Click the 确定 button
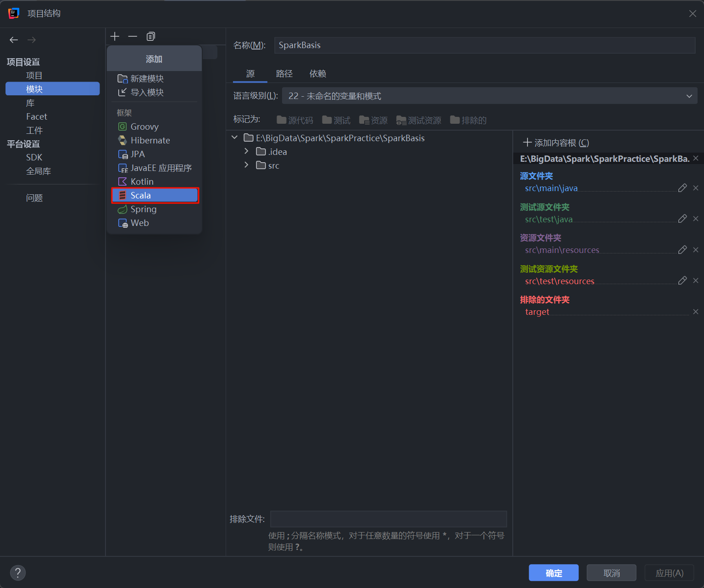The height and width of the screenshot is (588, 704). [x=553, y=573]
